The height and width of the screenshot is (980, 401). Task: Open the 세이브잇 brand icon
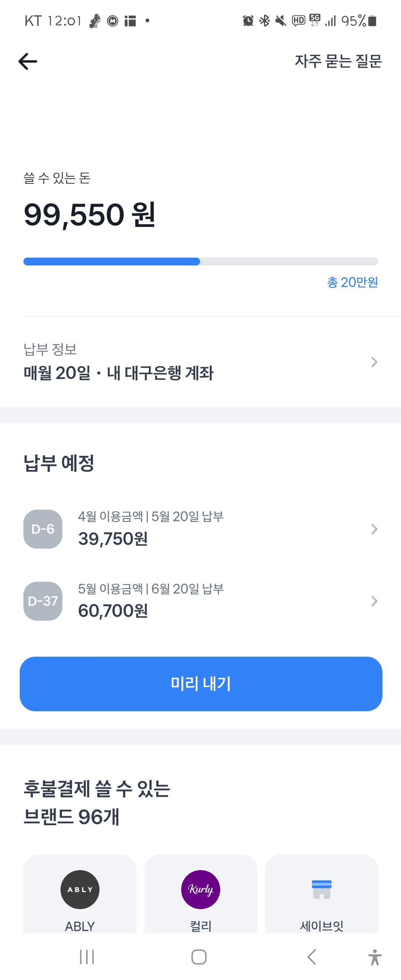click(322, 889)
